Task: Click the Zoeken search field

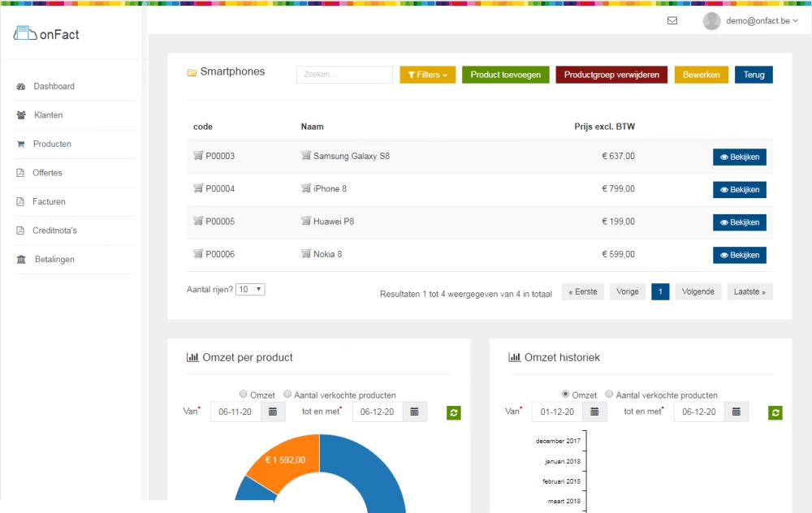Action: click(x=344, y=75)
